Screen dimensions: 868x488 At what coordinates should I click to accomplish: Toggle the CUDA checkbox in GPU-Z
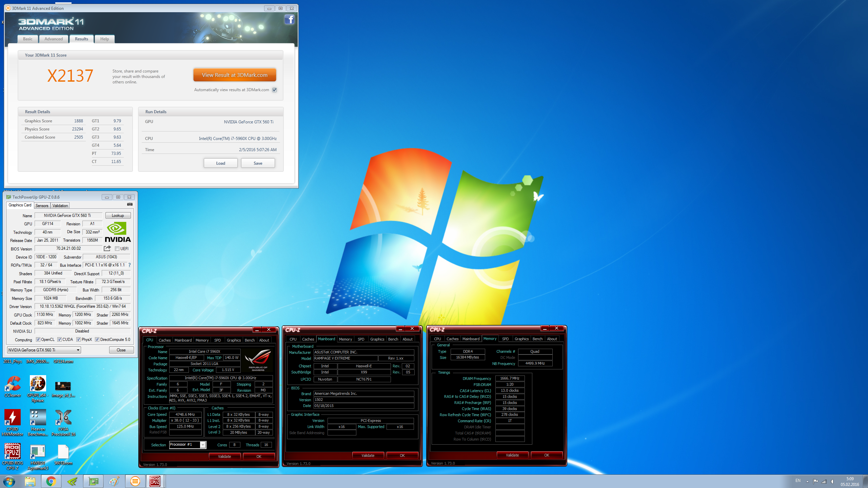pos(59,340)
